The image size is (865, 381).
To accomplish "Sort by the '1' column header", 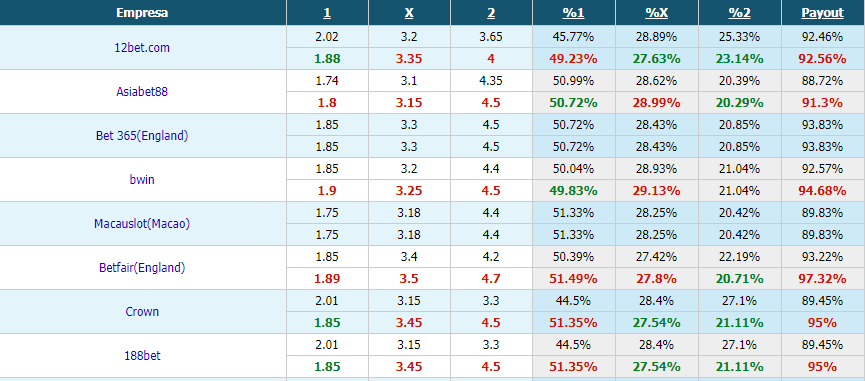I will 327,13.
